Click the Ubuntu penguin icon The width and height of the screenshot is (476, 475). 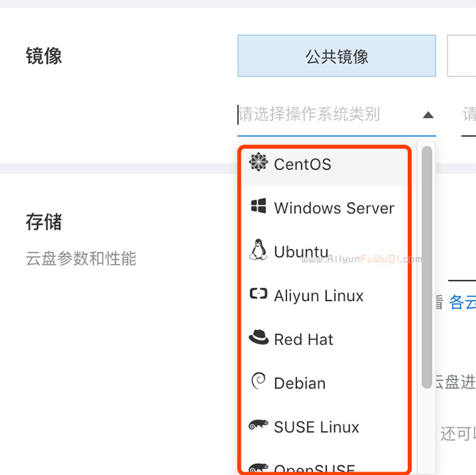click(x=258, y=250)
